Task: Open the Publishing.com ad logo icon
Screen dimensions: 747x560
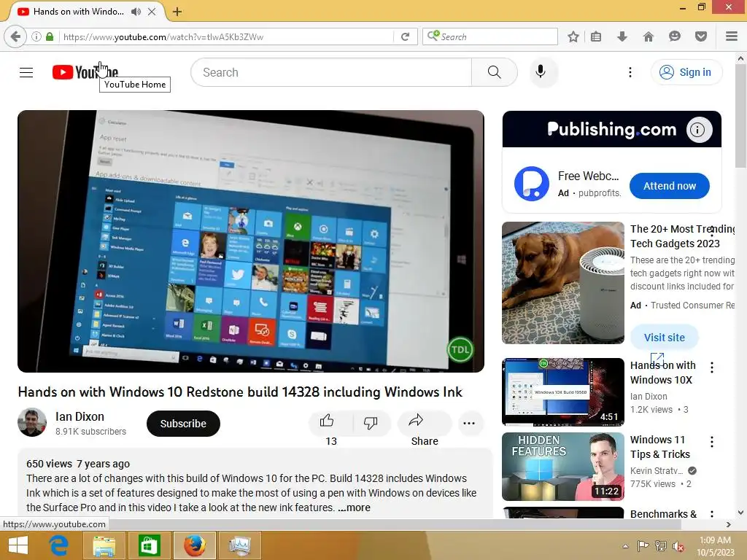Action: 532,184
